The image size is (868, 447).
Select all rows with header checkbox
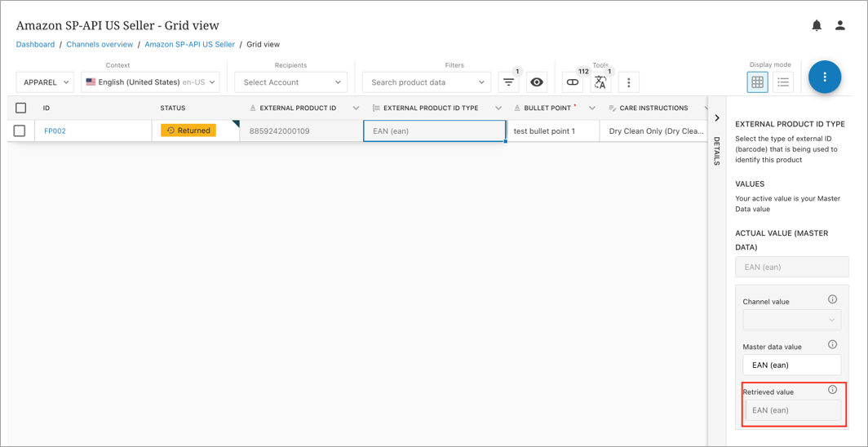[x=21, y=108]
